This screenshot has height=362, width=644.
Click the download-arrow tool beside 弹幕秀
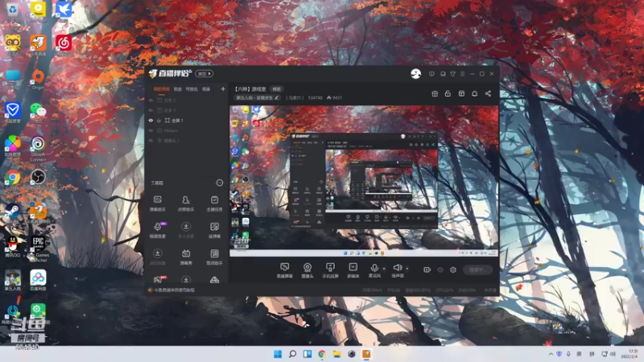click(157, 257)
